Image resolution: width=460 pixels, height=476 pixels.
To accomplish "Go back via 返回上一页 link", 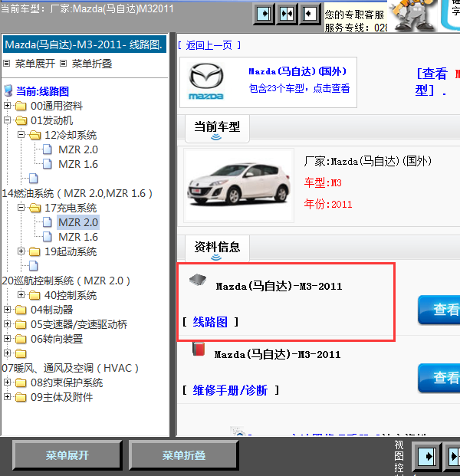I will (x=209, y=45).
